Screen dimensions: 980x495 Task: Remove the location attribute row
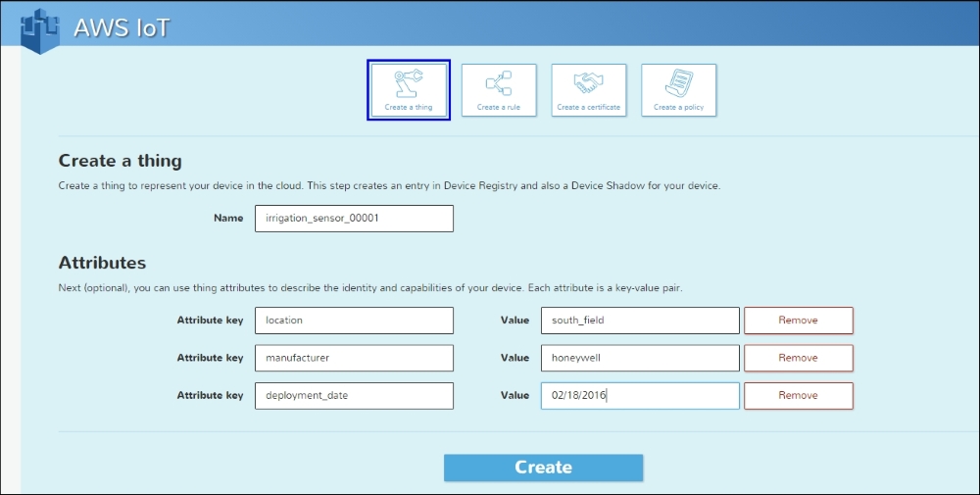(798, 320)
